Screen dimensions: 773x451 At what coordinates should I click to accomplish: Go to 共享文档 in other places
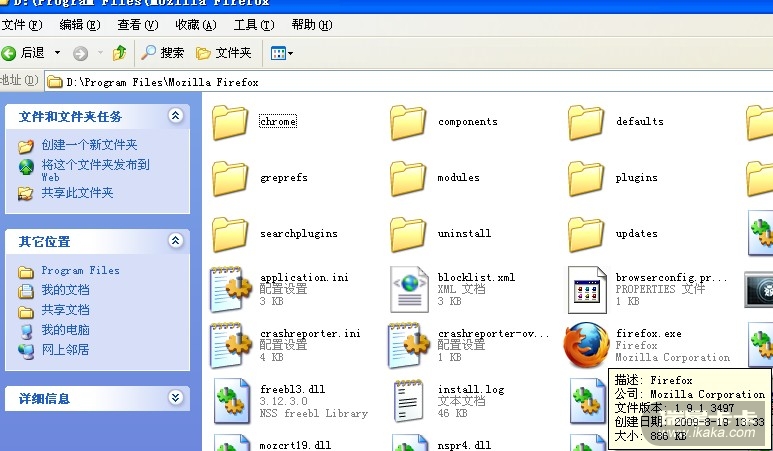pyautogui.click(x=65, y=310)
